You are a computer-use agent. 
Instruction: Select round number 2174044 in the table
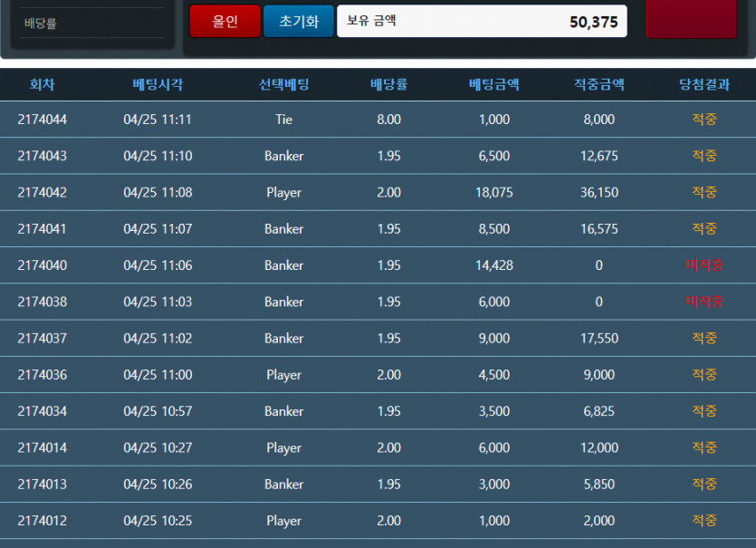[x=42, y=120]
